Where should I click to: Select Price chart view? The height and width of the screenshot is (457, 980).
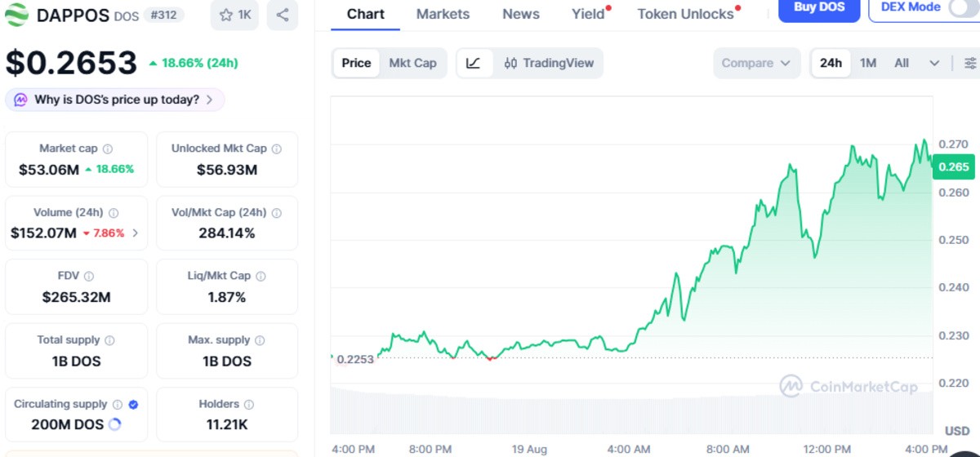(x=356, y=63)
